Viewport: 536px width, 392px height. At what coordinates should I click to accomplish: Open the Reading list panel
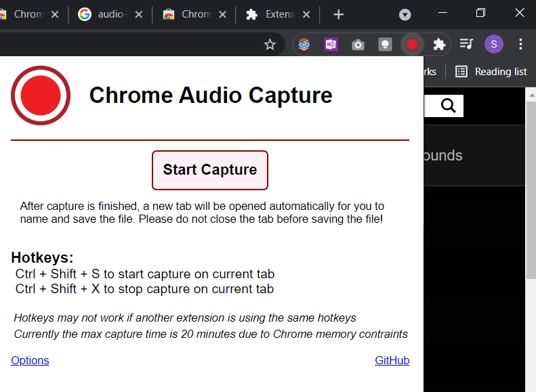pos(491,72)
